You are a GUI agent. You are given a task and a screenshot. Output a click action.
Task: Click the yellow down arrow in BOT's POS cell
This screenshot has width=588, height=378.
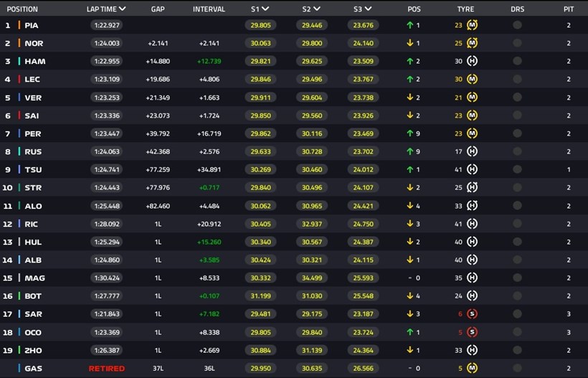(x=410, y=296)
